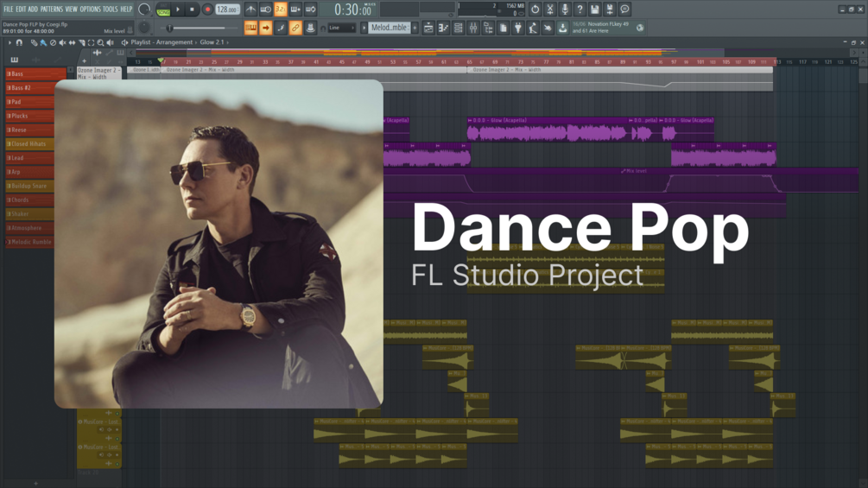Open the plugin picker plug icon
868x488 pixels.
pos(518,28)
